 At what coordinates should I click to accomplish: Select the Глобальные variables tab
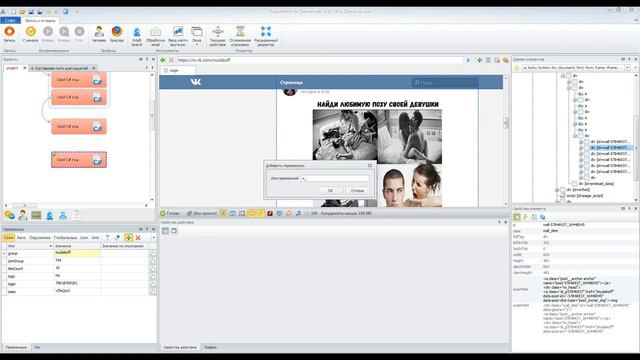pyautogui.click(x=65, y=238)
